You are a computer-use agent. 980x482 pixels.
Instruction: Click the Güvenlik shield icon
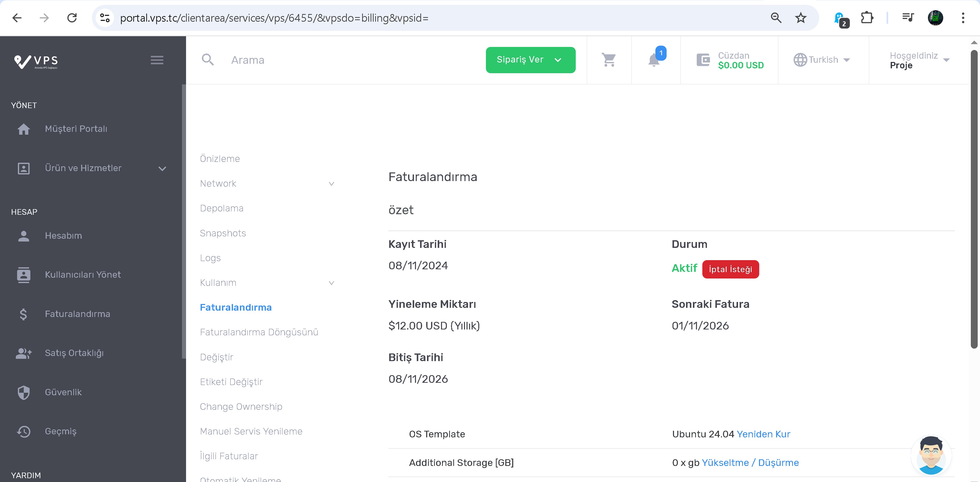(x=23, y=393)
